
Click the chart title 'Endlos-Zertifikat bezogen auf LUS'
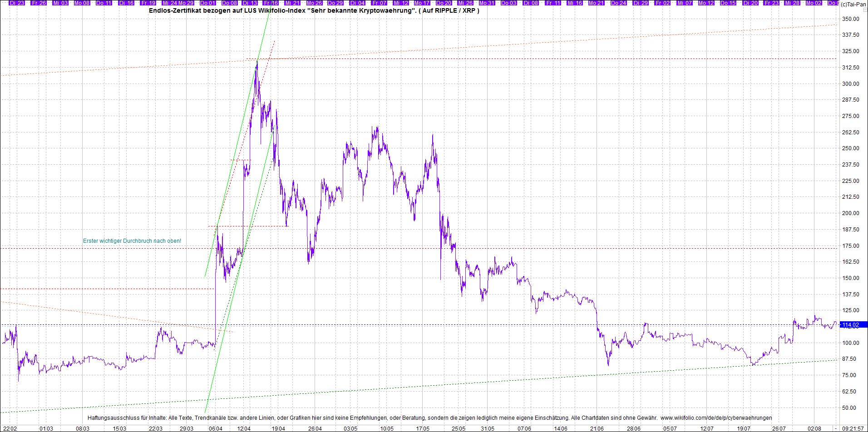[x=314, y=10]
